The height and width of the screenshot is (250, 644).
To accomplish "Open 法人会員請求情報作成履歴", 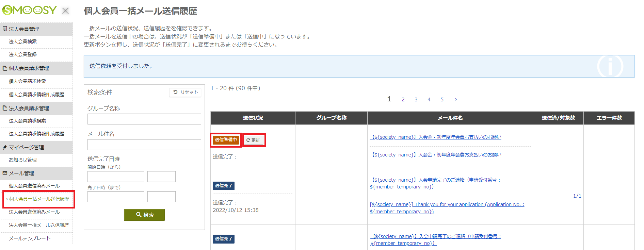I will pyautogui.click(x=36, y=134).
